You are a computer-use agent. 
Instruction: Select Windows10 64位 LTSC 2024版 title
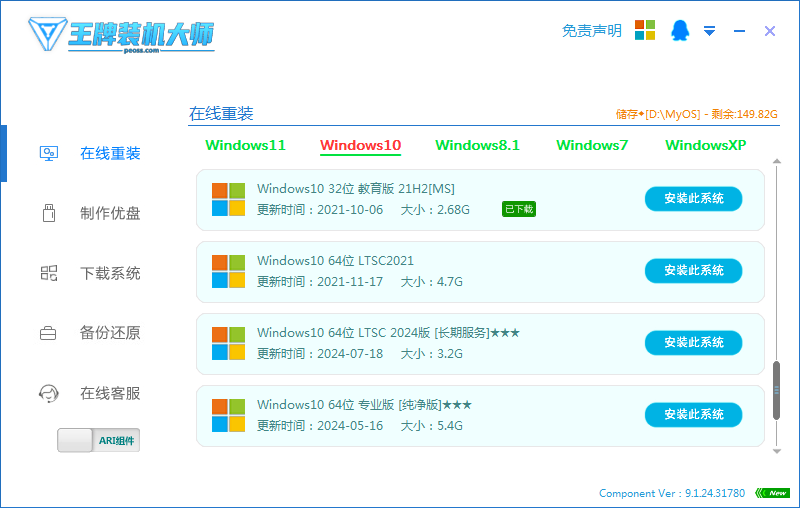(388, 333)
